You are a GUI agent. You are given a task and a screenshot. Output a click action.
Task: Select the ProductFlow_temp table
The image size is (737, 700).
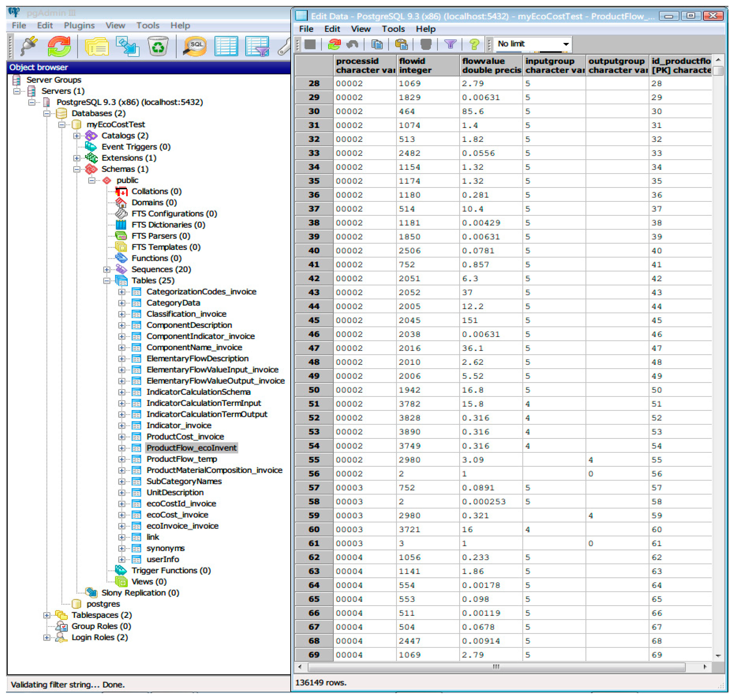(x=181, y=459)
